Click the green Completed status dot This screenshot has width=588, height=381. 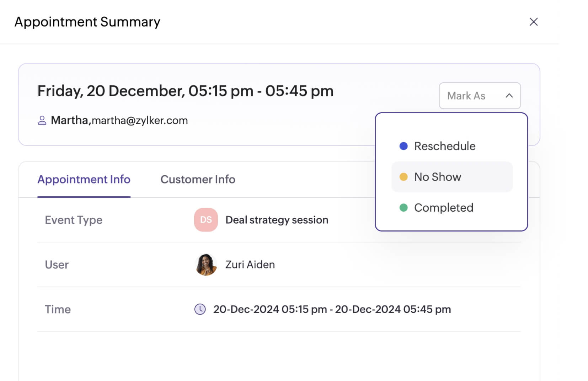click(x=403, y=208)
